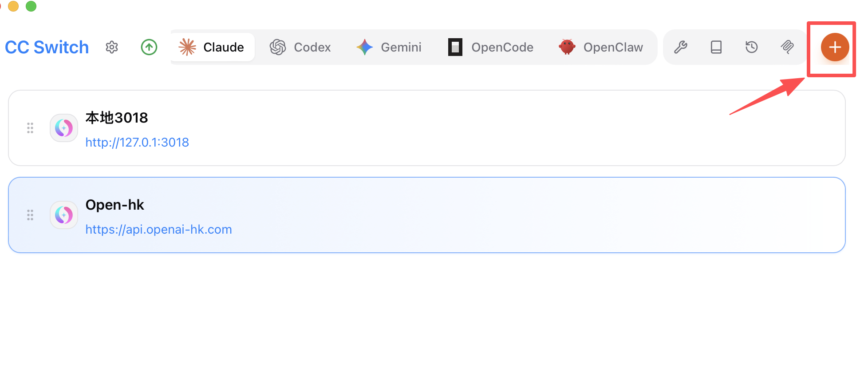The width and height of the screenshot is (868, 366).
Task: Open the history clock icon
Action: pos(752,47)
